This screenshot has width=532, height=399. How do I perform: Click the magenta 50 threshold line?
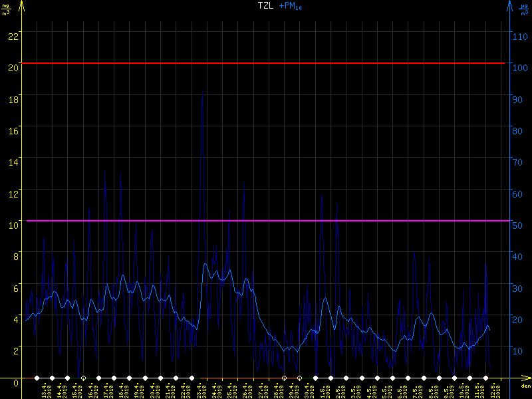click(x=266, y=220)
